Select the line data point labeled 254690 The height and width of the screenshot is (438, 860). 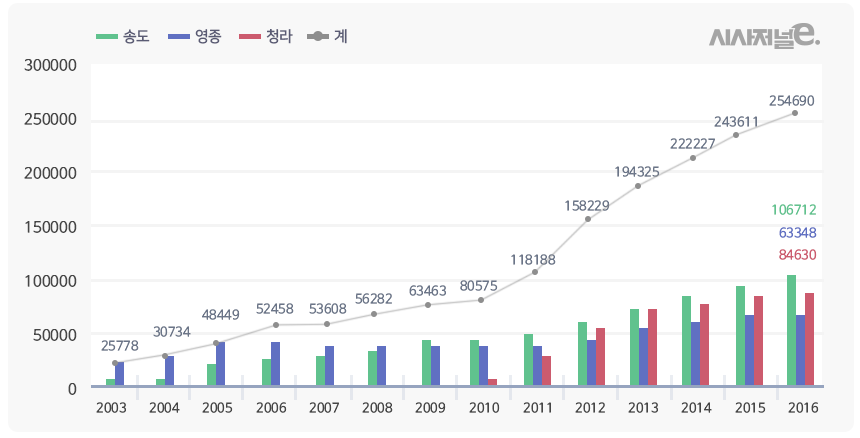click(795, 113)
